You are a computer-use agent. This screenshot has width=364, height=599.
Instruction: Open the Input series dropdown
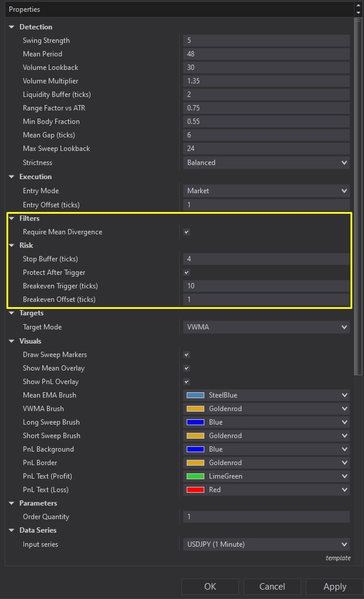(266, 544)
